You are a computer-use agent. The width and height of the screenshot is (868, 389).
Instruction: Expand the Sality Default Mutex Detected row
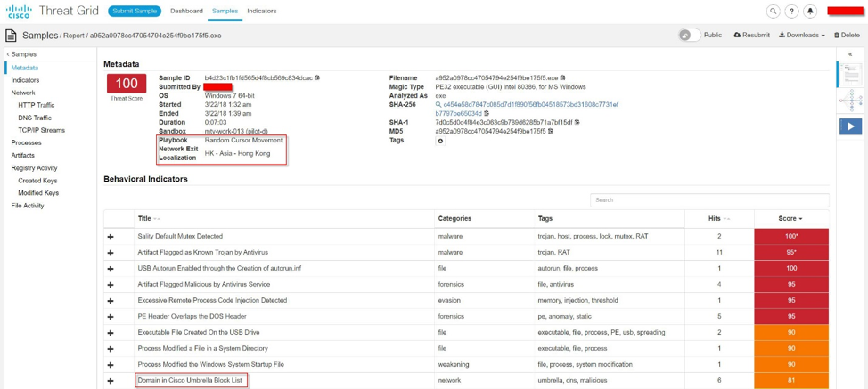pyautogui.click(x=111, y=237)
